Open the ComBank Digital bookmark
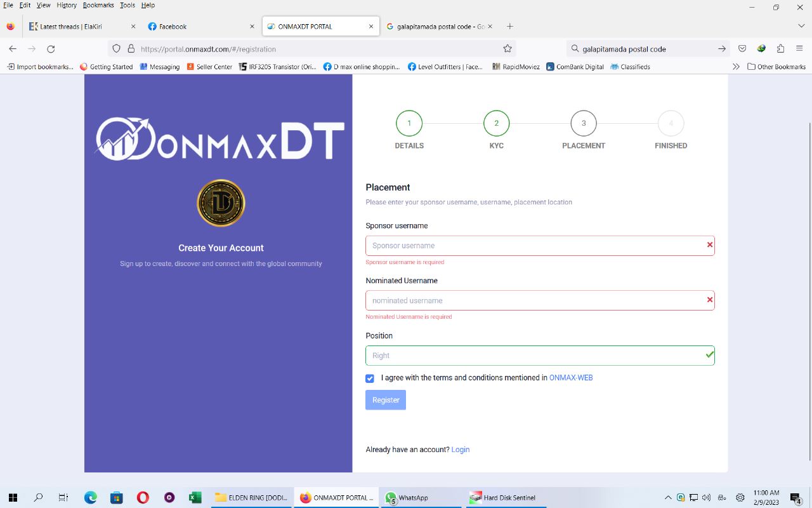Image resolution: width=812 pixels, height=508 pixels. (575, 67)
